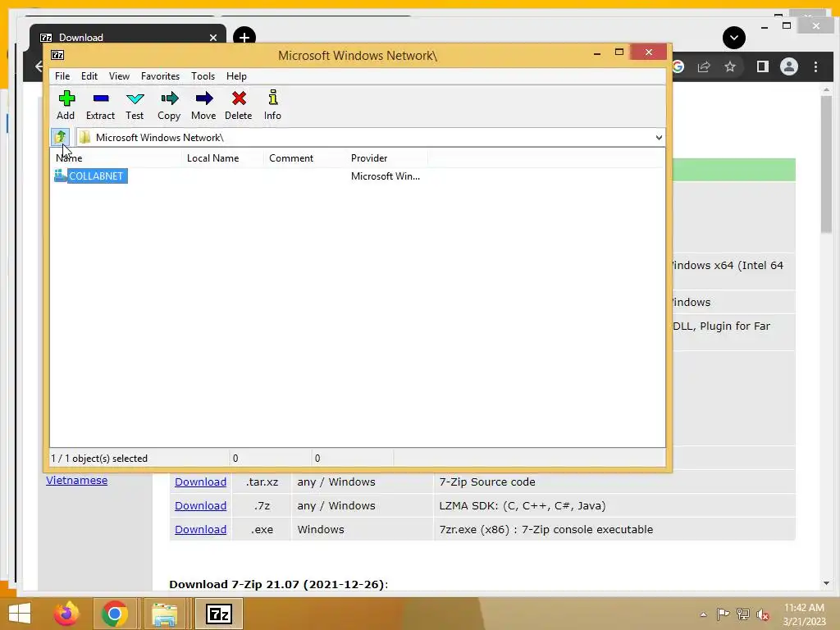This screenshot has height=630, width=840.
Task: Click the .tar.xz Download link
Action: 200,482
